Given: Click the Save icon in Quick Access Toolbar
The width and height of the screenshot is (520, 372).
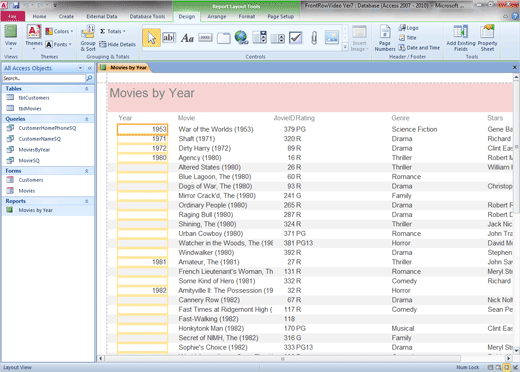Looking at the screenshot, I should [16, 5].
